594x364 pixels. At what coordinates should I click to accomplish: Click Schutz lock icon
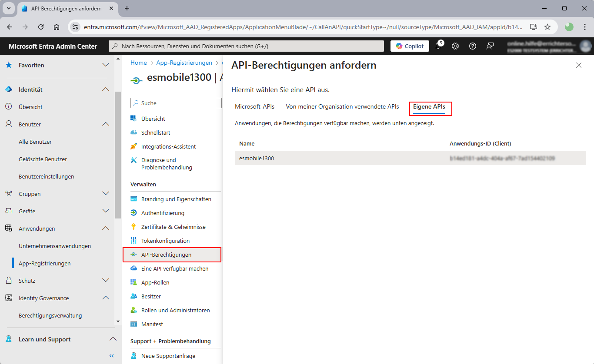click(9, 281)
